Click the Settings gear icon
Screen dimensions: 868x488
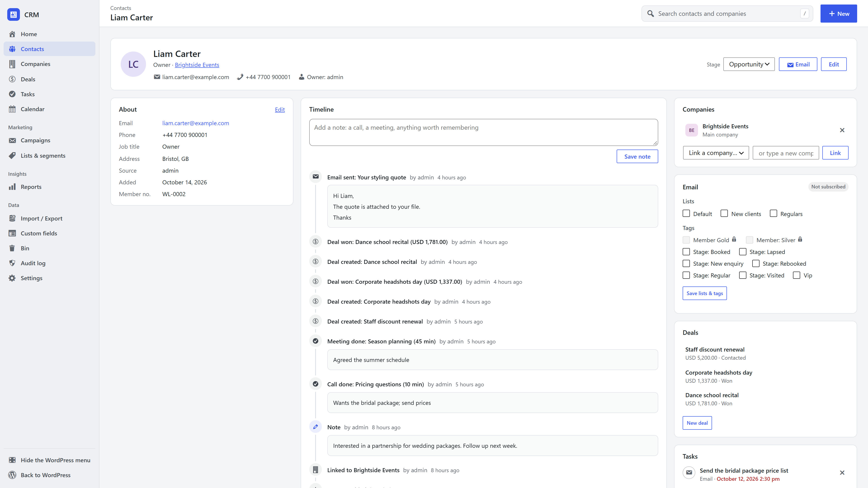(x=12, y=278)
